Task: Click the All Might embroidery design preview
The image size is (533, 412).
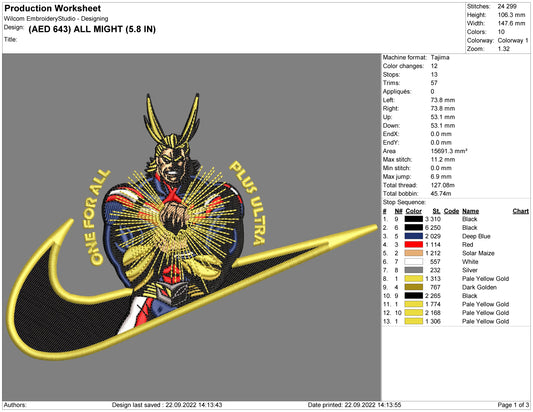Action: pyautogui.click(x=192, y=227)
